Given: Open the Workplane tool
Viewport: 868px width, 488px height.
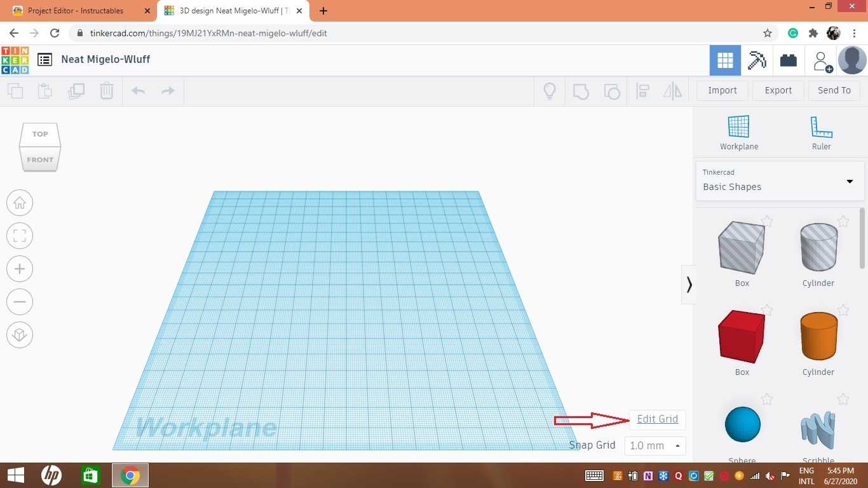Looking at the screenshot, I should point(739,127).
